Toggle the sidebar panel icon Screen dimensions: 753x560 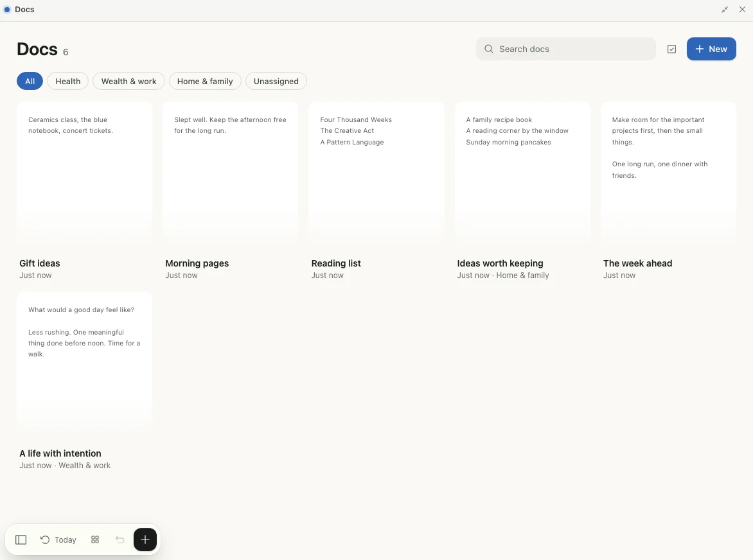point(21,540)
